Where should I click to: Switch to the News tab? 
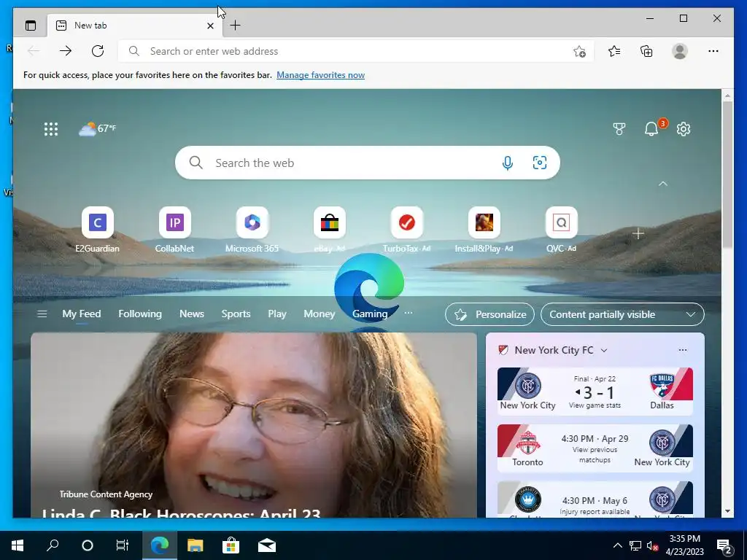[x=192, y=314]
